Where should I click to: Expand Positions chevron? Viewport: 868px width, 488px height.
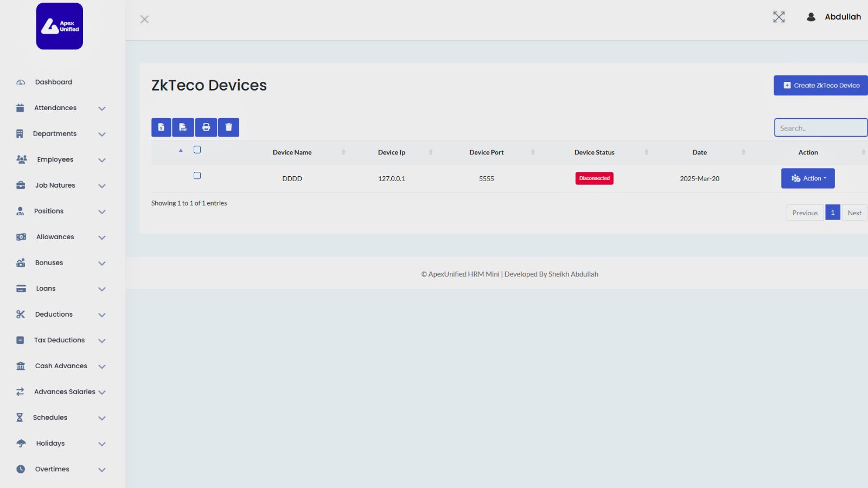(x=101, y=212)
